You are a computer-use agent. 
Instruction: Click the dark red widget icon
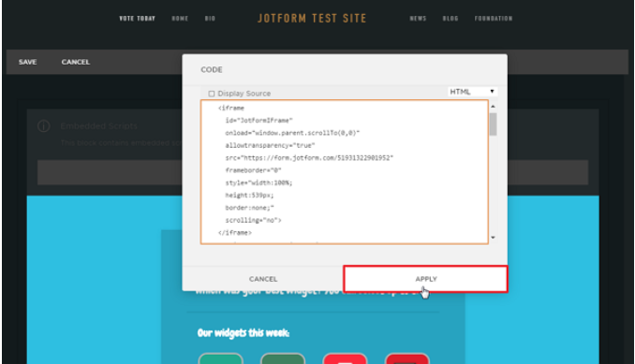point(407,358)
